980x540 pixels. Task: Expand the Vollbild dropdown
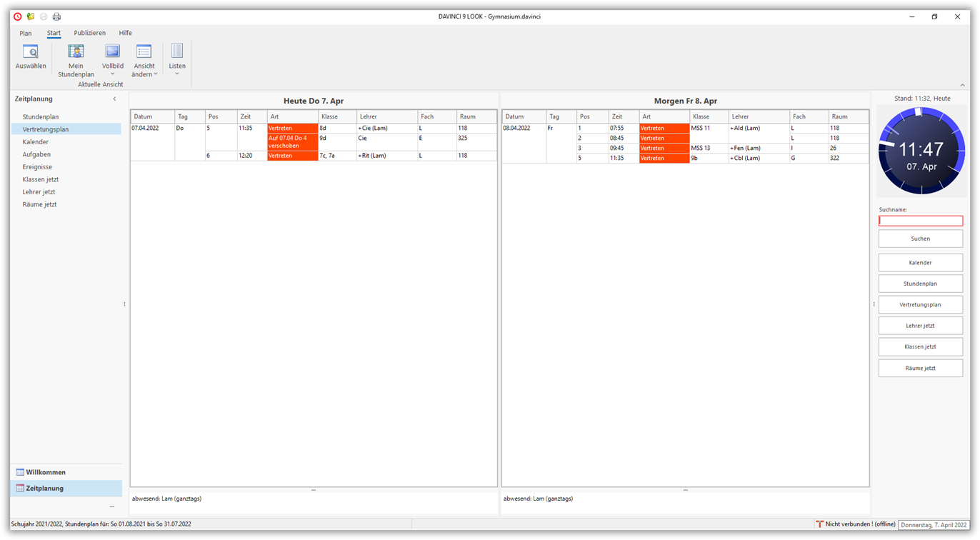[x=112, y=74]
